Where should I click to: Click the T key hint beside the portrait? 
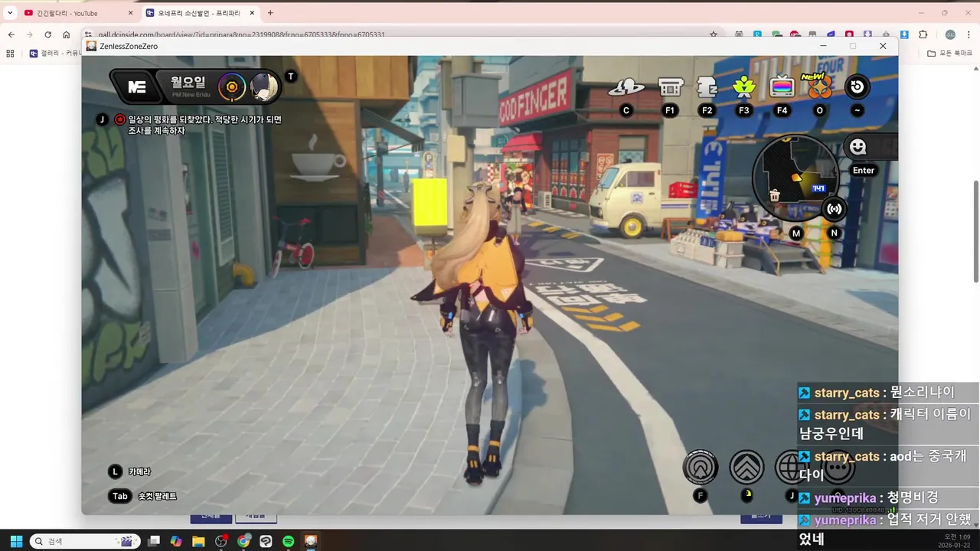point(290,76)
